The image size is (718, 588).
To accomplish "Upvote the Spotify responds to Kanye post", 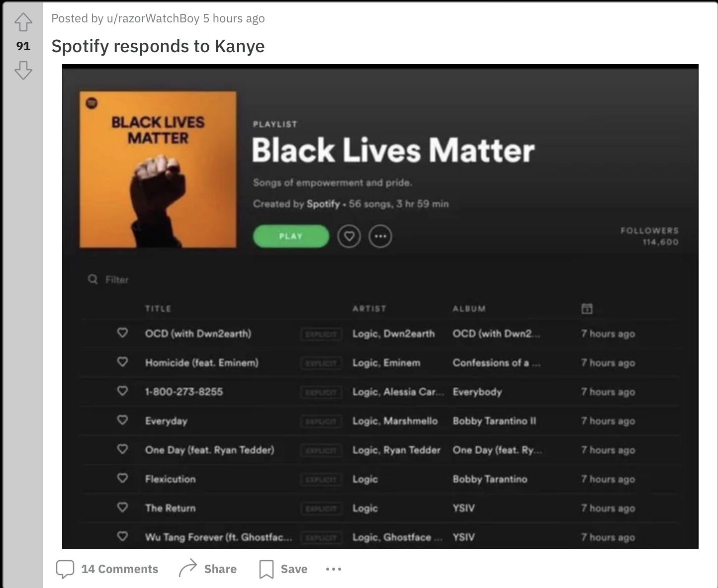I will point(23,22).
